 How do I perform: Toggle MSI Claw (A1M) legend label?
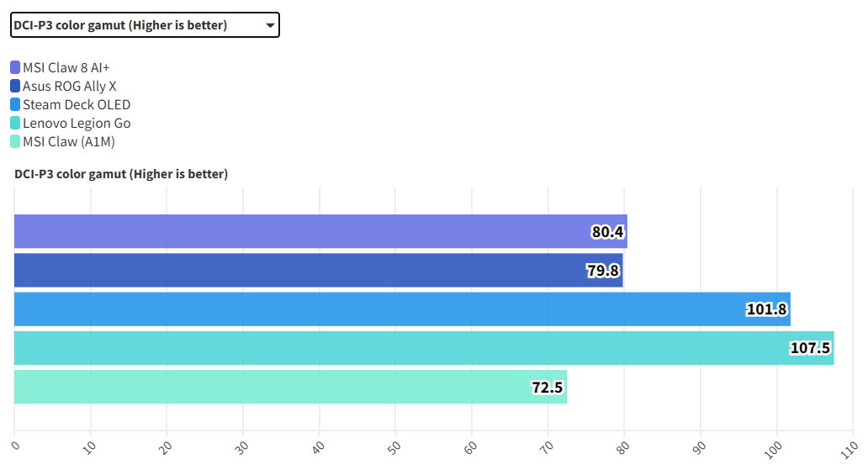coord(69,141)
